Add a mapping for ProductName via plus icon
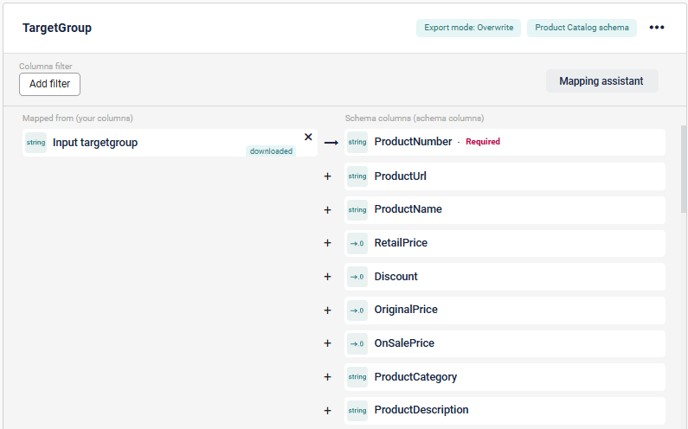 click(x=327, y=210)
